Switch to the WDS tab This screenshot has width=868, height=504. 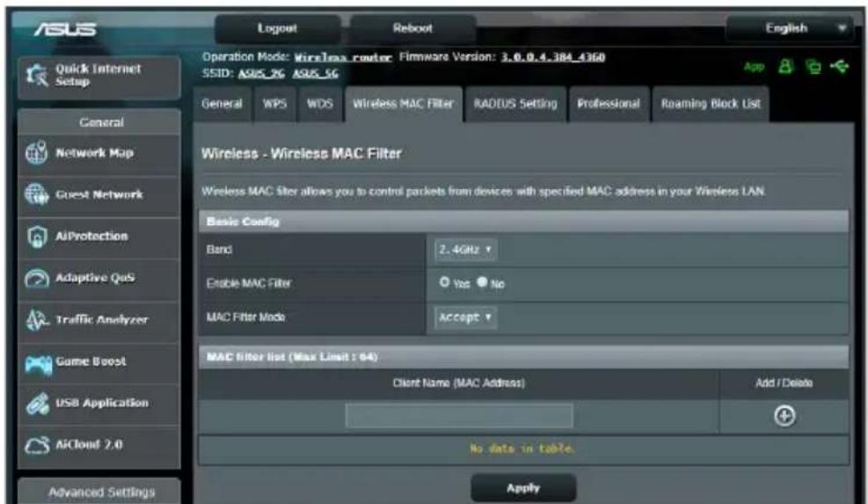point(320,104)
